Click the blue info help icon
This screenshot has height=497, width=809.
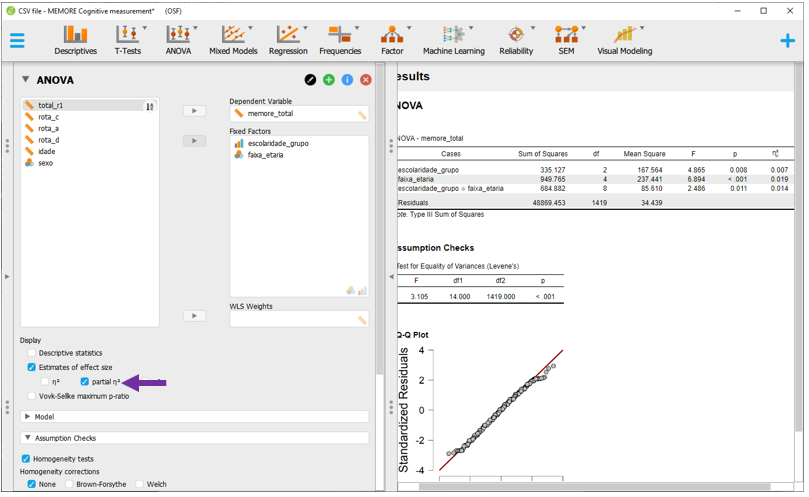click(x=347, y=80)
